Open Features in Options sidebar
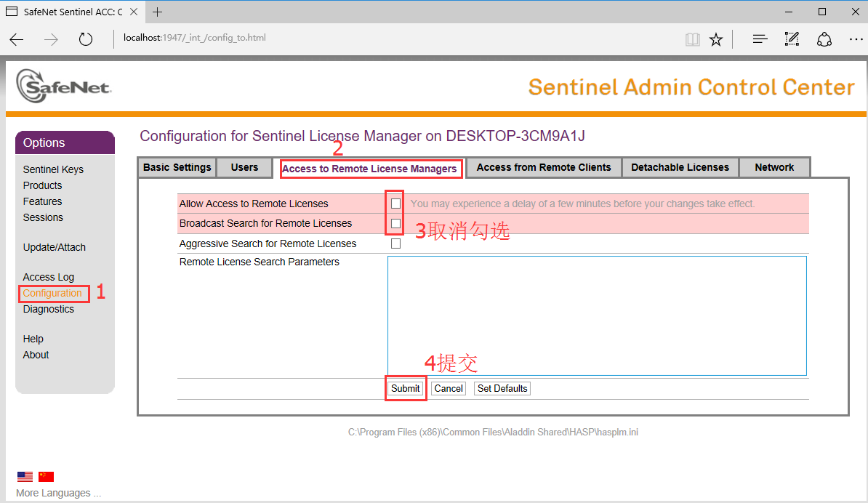Screen dimensions: 868x503 point(43,201)
